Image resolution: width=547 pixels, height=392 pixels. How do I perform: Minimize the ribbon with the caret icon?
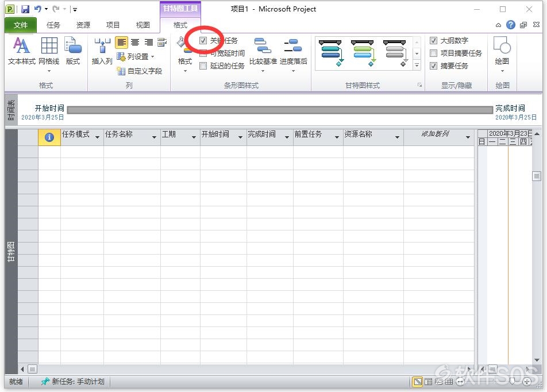(x=498, y=25)
